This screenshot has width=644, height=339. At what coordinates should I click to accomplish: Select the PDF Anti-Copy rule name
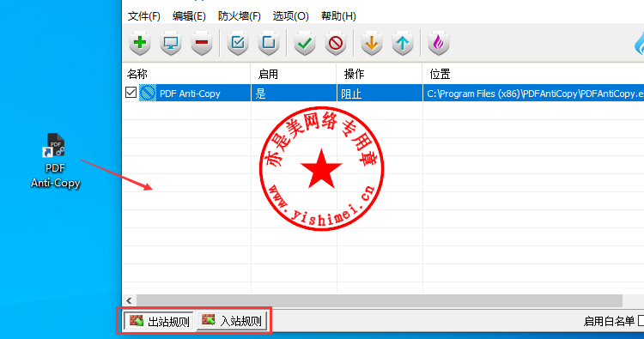coord(190,94)
